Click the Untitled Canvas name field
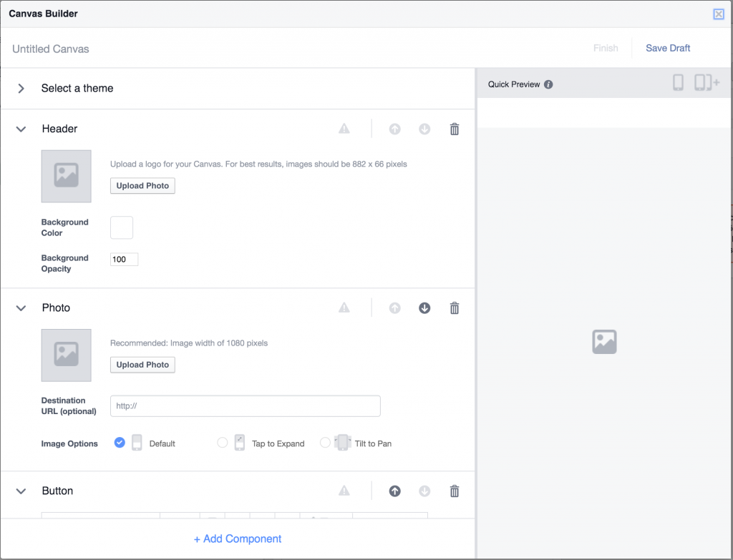 tap(50, 49)
